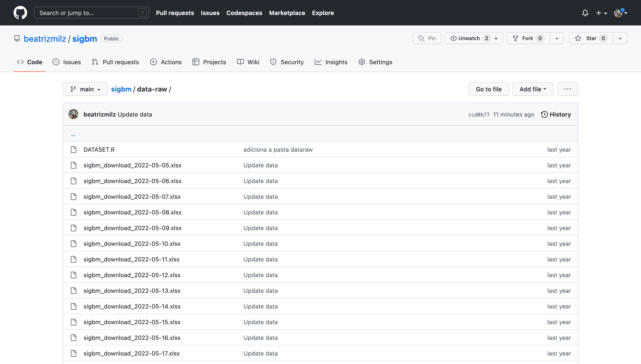Viewport: 641px width, 364px height.
Task: Pin the sigbm repository
Action: (427, 38)
